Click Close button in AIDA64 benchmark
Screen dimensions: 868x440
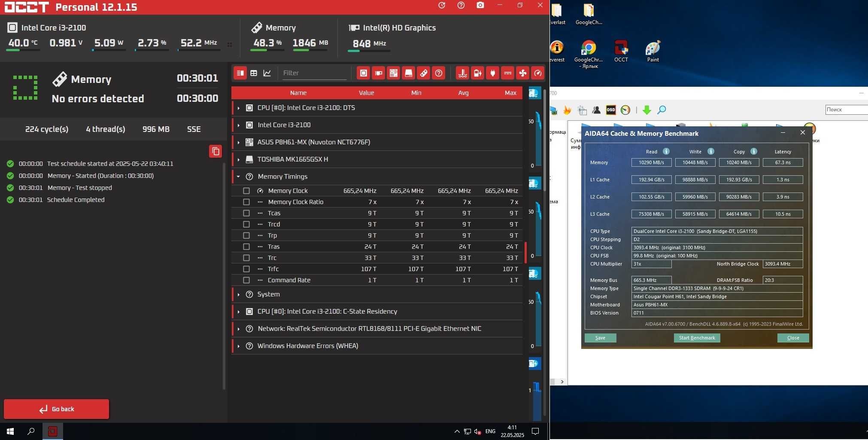(793, 338)
